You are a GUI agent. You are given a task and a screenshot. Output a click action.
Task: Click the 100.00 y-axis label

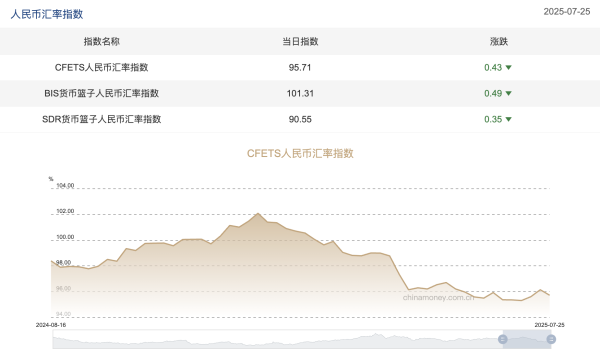click(65, 237)
